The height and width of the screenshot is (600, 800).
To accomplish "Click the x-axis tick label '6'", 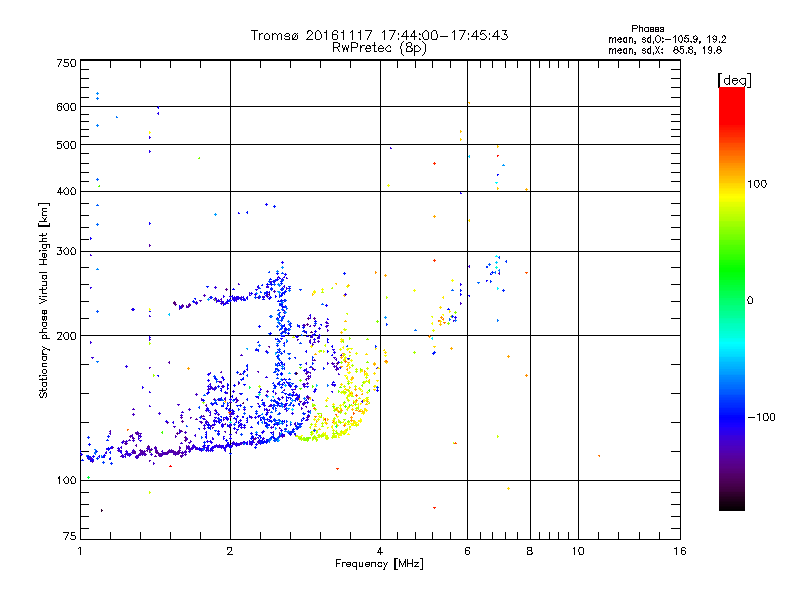I will (467, 551).
